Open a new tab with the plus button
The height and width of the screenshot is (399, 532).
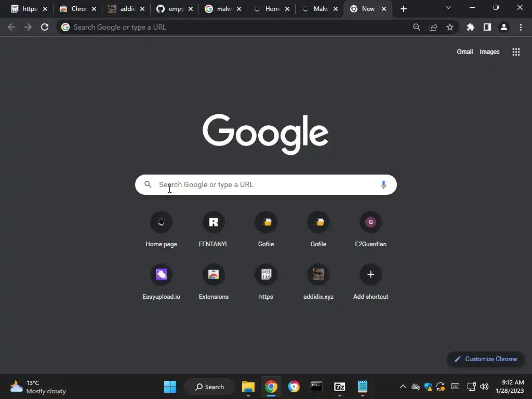coord(403,9)
